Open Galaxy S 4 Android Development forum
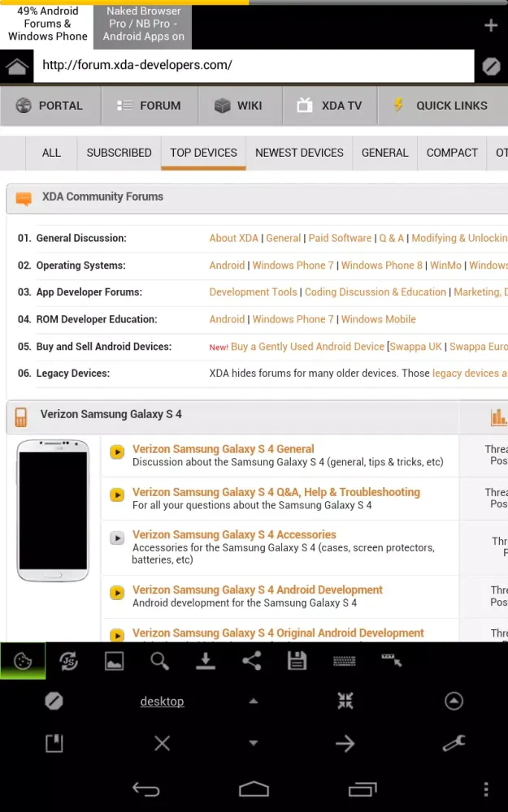Screen dimensions: 508x812 pyautogui.click(x=258, y=590)
